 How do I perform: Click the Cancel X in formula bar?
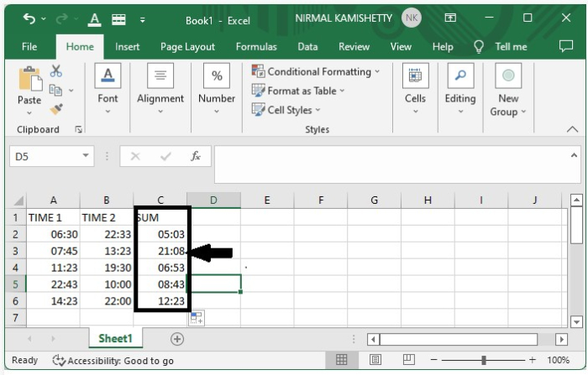click(x=135, y=156)
